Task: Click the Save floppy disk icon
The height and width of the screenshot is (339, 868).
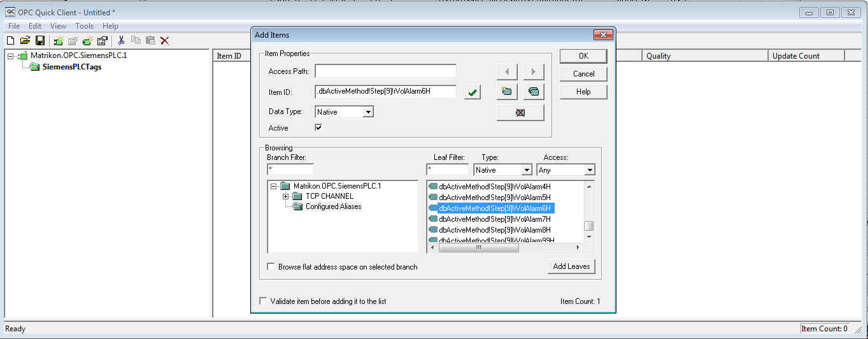Action: (40, 41)
